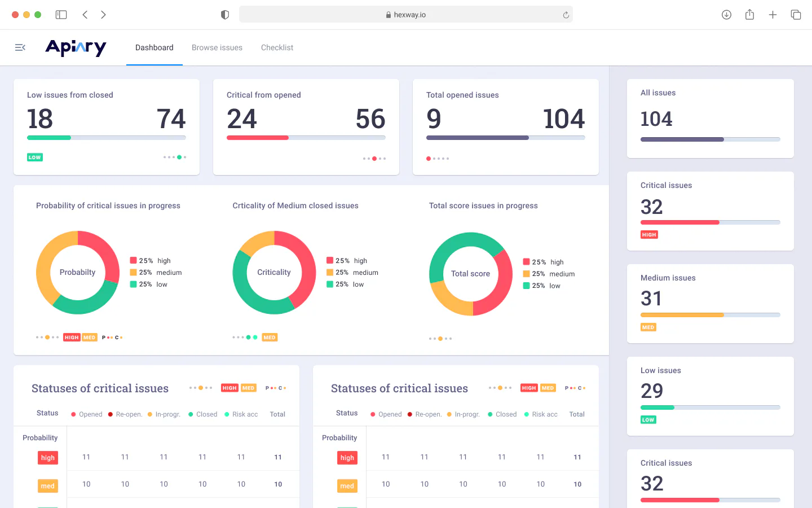Image resolution: width=812 pixels, height=508 pixels.
Task: Click the Total score donut chart center label
Action: click(x=471, y=274)
